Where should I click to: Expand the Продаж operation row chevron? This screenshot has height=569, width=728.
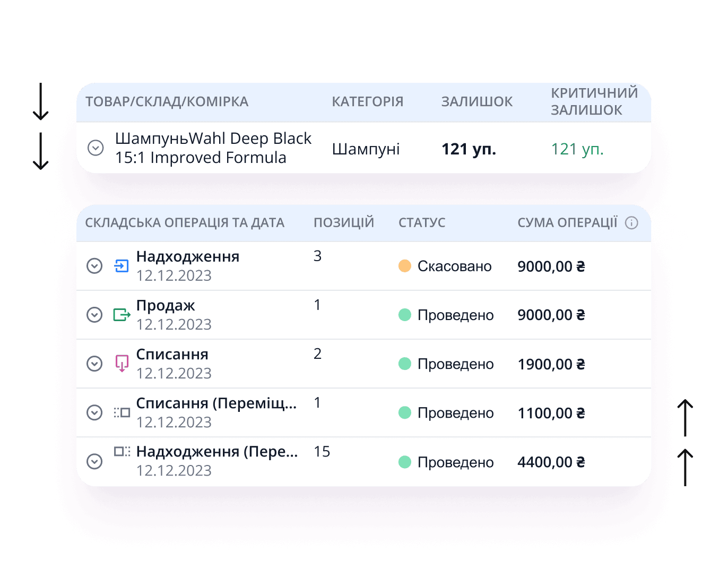[94, 315]
